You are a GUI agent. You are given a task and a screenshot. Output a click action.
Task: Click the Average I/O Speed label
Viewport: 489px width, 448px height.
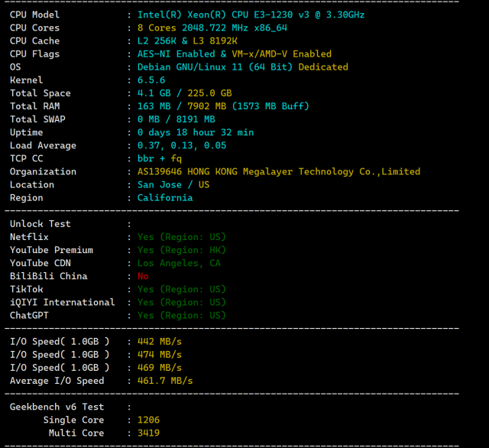(57, 381)
